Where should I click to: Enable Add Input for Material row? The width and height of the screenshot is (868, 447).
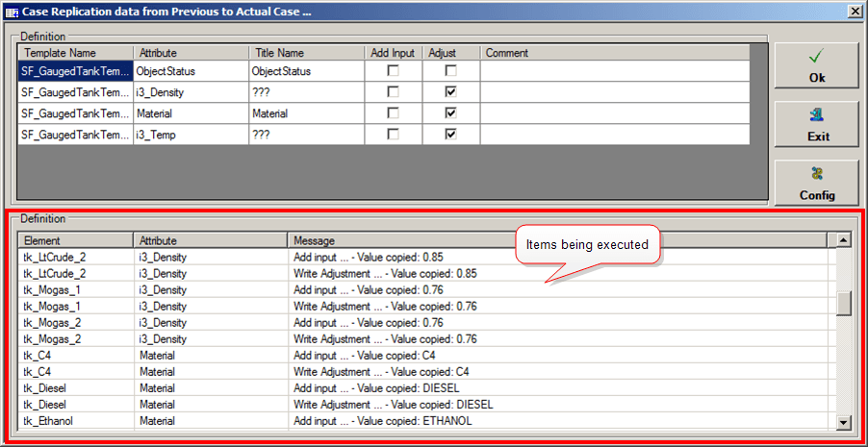click(x=393, y=113)
